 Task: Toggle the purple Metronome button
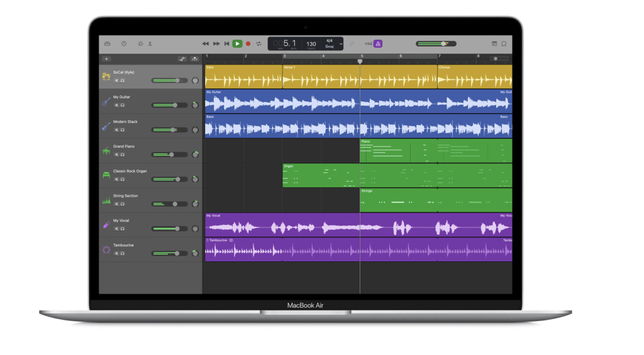[378, 43]
